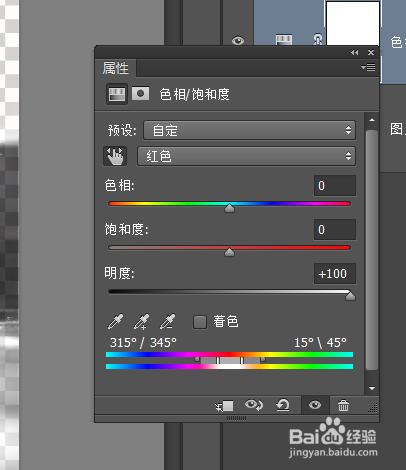Click the 明度 lightness slider handle
406x470 pixels.
350,296
